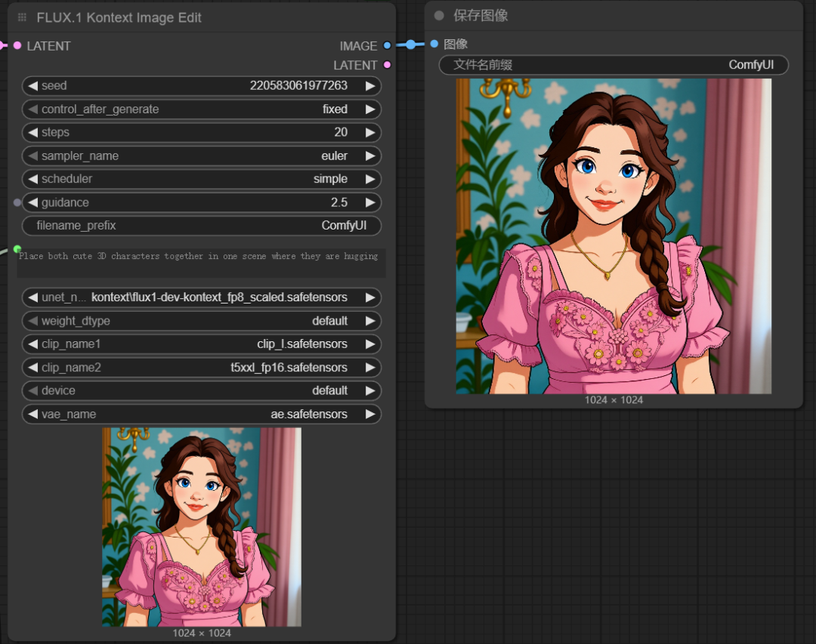Click right arrow on vae_name field

pyautogui.click(x=370, y=414)
